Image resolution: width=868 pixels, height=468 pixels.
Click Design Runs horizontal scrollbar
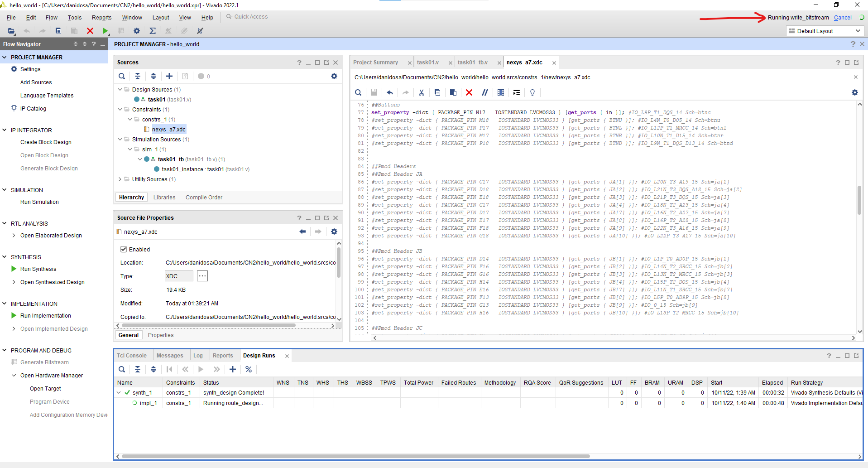(355, 456)
